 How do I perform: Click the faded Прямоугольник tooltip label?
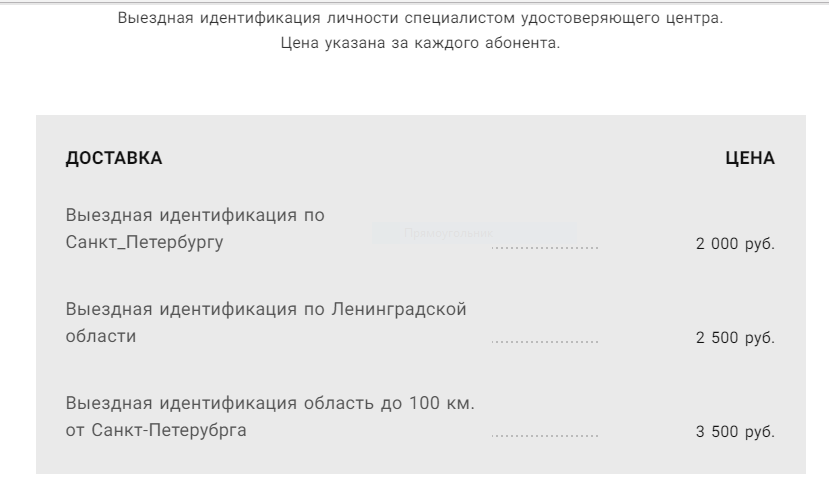click(x=448, y=233)
